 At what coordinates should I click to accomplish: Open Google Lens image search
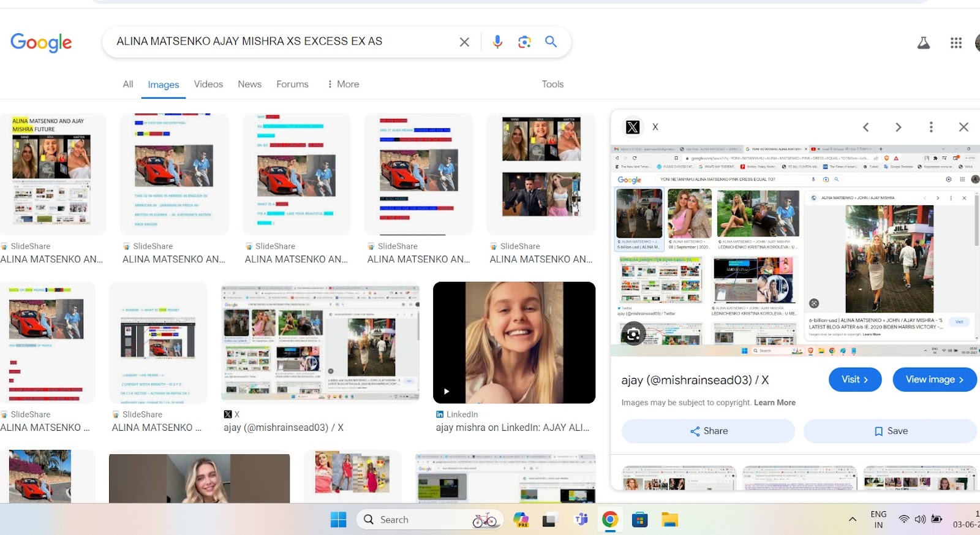(x=524, y=42)
